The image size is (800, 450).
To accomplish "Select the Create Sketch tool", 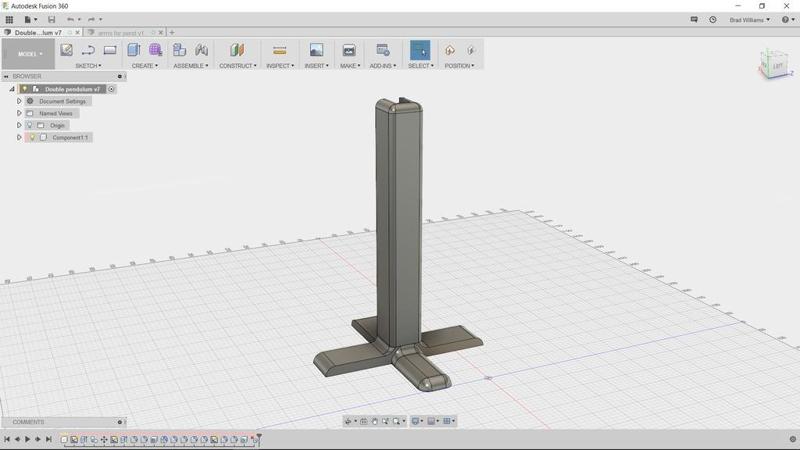I will 66,50.
